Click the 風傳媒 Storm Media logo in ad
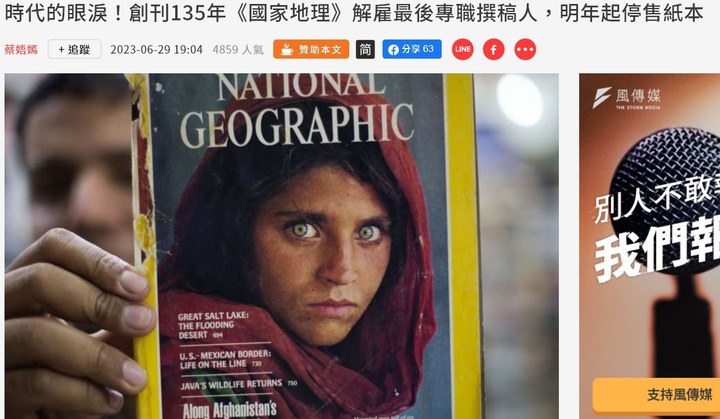The height and width of the screenshot is (419, 720). click(627, 97)
